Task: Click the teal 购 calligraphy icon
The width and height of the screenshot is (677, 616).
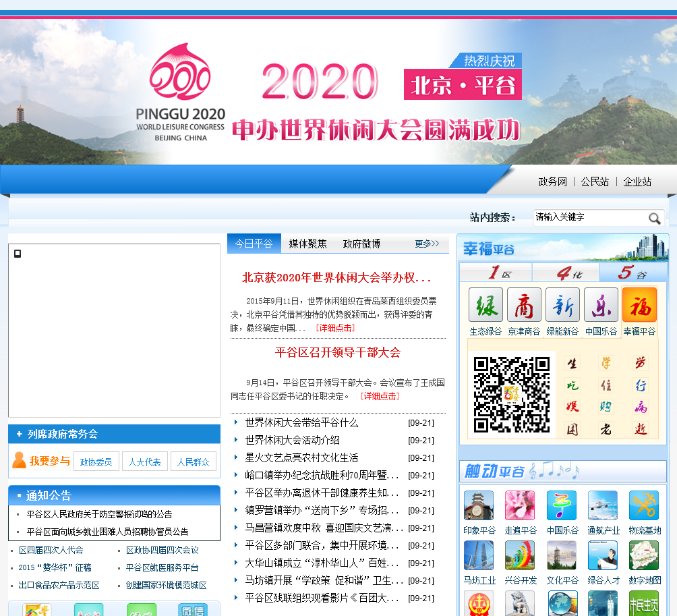Action: pyautogui.click(x=606, y=406)
